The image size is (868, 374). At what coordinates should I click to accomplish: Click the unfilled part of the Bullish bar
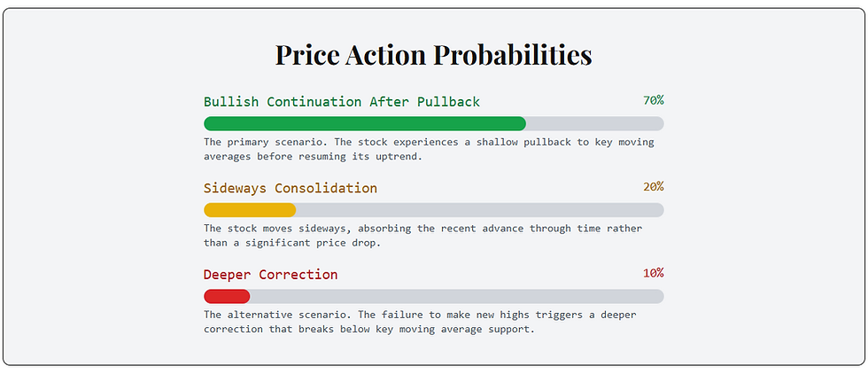click(595, 123)
